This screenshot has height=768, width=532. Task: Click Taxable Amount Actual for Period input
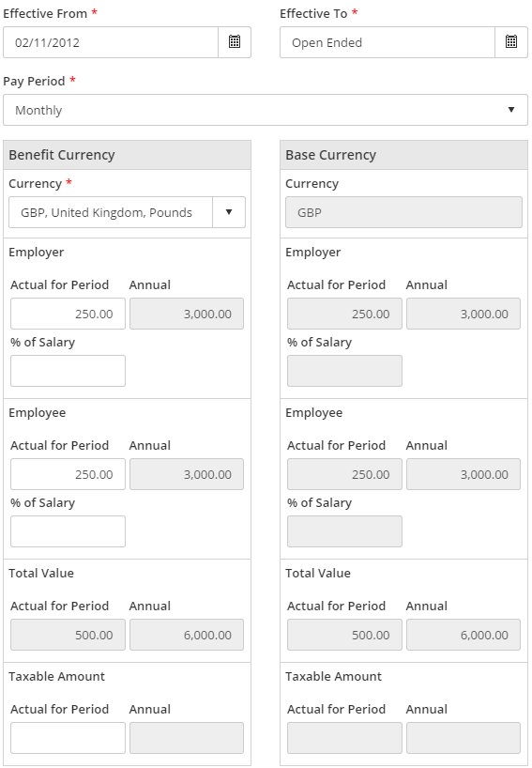pyautogui.click(x=68, y=738)
